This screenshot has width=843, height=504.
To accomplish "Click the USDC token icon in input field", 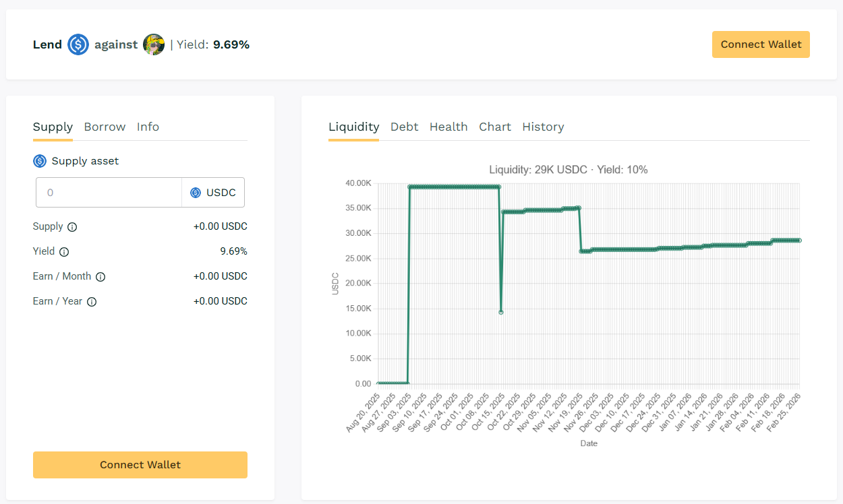I will click(196, 193).
